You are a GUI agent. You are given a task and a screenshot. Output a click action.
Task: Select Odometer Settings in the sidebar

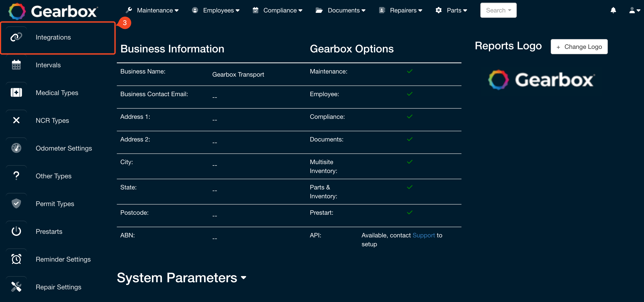click(x=64, y=148)
